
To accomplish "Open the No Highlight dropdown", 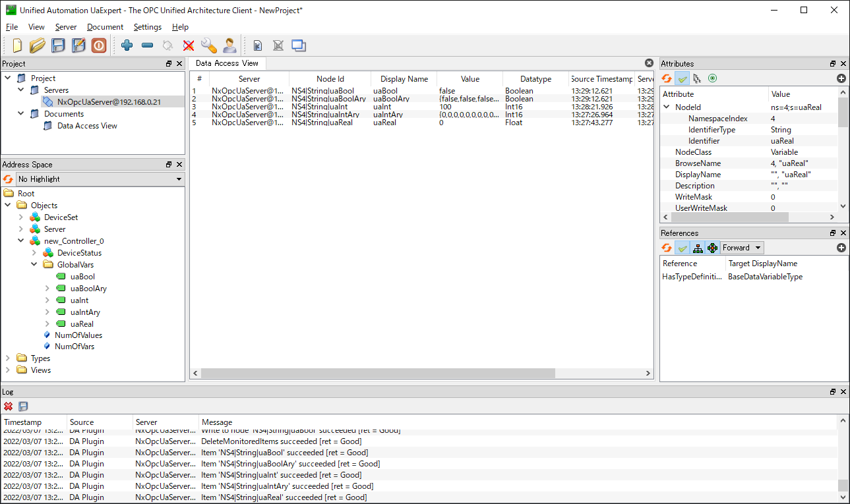I will pos(100,179).
